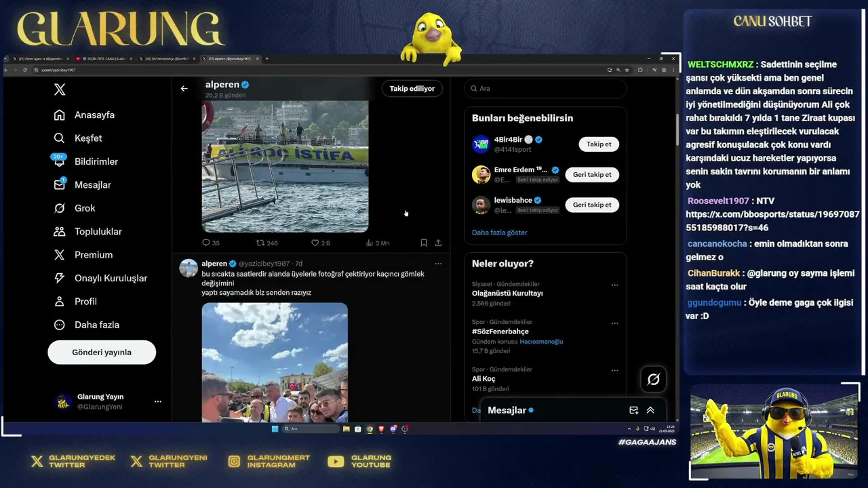The image size is (868, 488).
Task: Open Glarung Yayın account menu dots
Action: click(158, 402)
